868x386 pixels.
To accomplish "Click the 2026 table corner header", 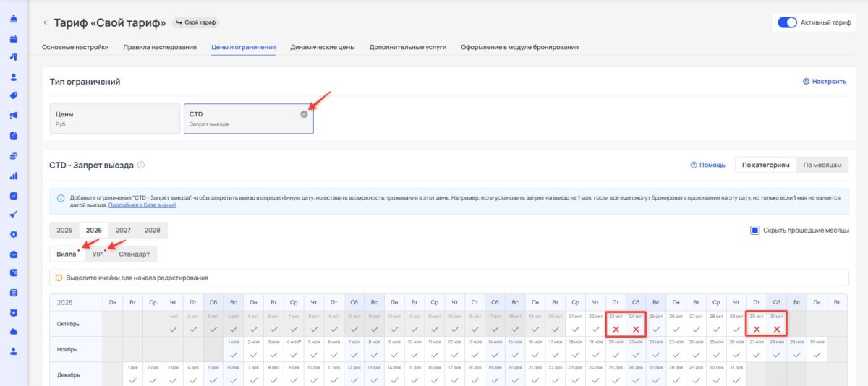I will tap(76, 302).
